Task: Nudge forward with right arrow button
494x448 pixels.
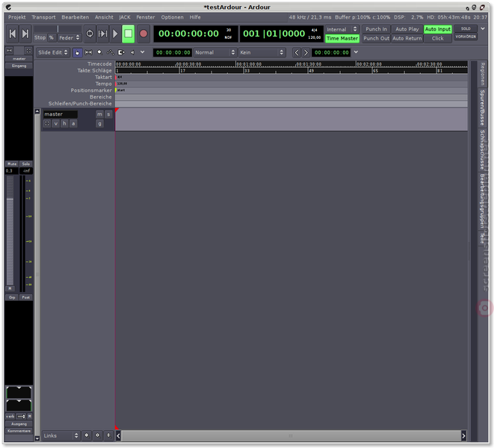Action: (306, 52)
